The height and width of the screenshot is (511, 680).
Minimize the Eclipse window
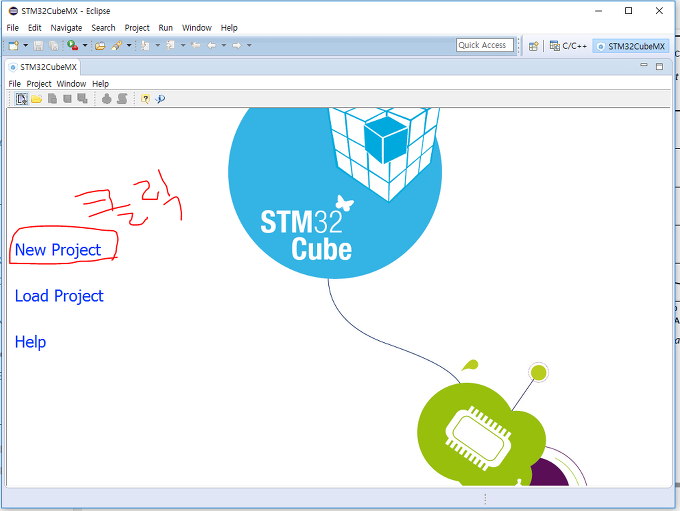[598, 11]
